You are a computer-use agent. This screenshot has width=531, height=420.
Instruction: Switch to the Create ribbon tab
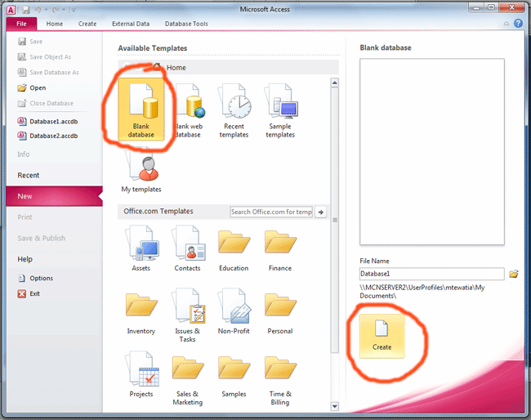pyautogui.click(x=87, y=24)
